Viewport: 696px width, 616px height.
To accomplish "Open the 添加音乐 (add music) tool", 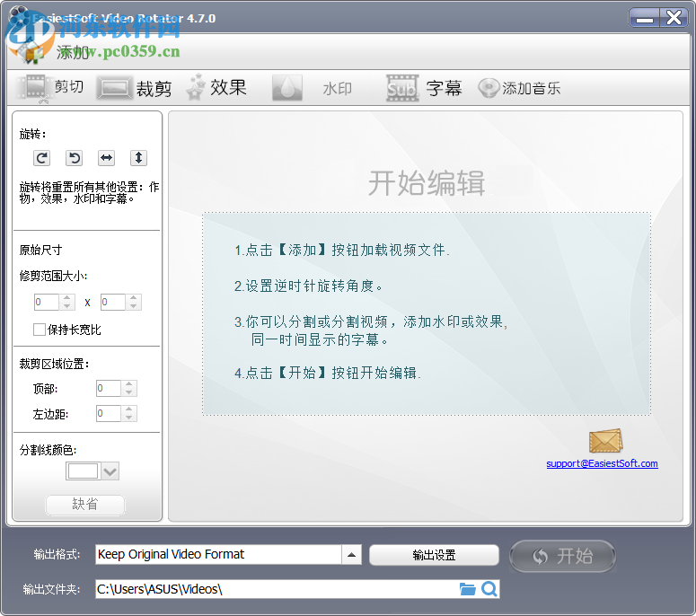I will tap(519, 88).
